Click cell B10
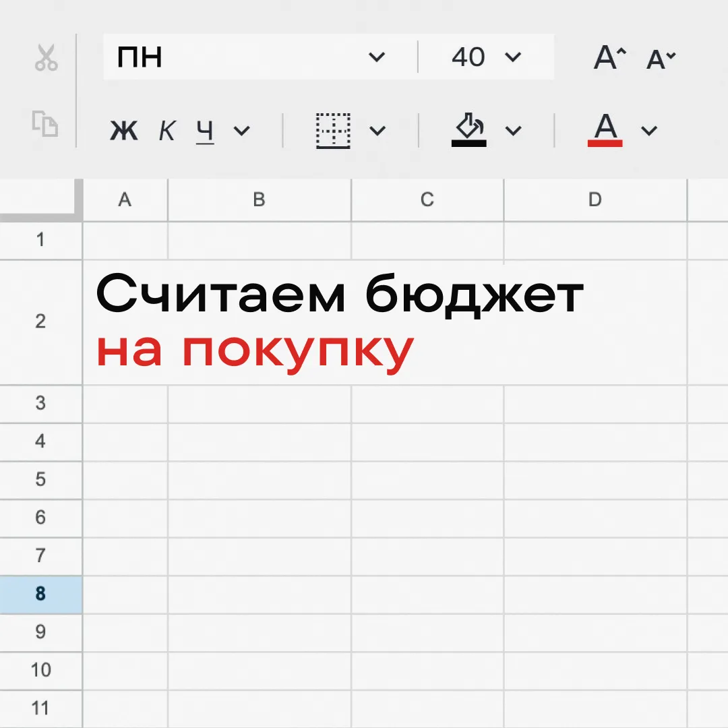 (x=260, y=671)
